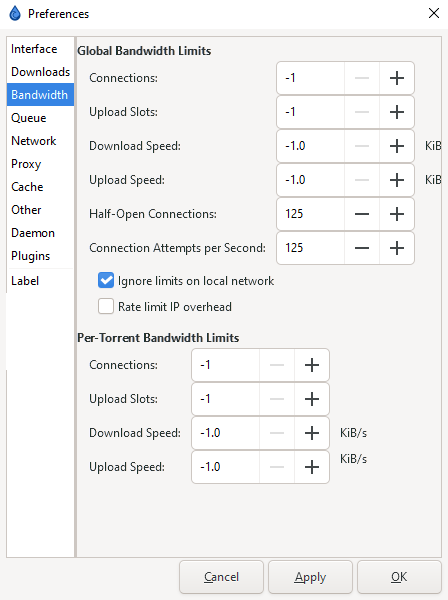Increase Half-Open Connections with plus button
Screen dimensions: 448x600
[x=397, y=214]
